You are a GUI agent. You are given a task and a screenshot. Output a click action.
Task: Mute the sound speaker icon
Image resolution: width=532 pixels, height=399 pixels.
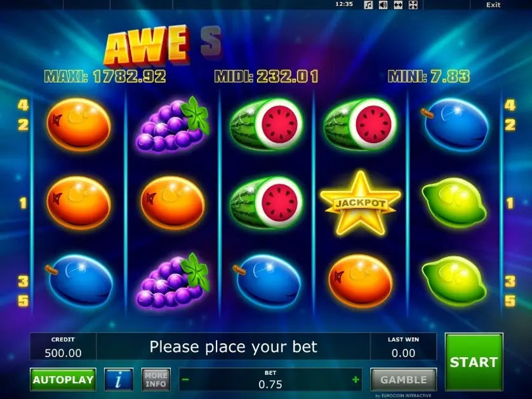pyautogui.click(x=383, y=4)
